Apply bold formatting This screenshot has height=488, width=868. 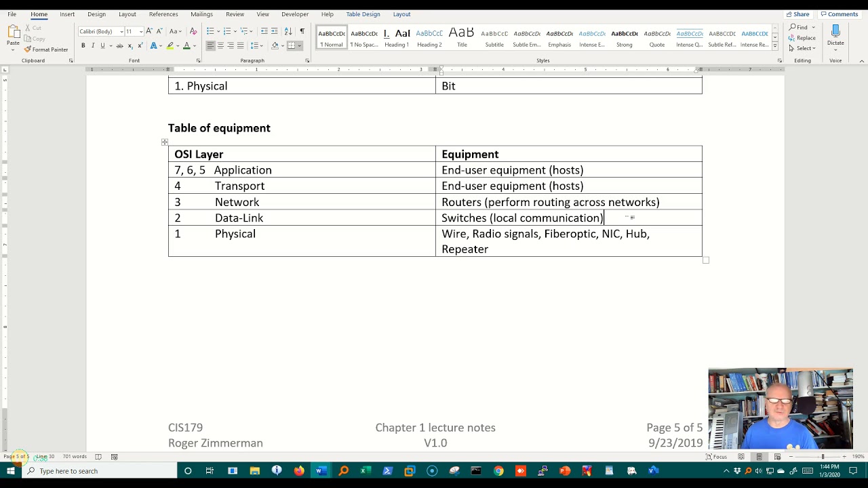pyautogui.click(x=83, y=45)
